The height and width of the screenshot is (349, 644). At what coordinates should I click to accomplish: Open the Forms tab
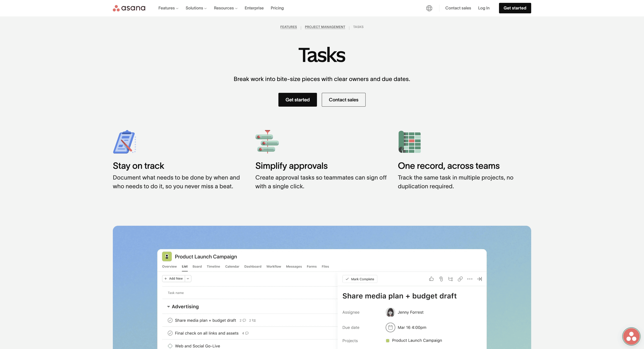[311, 266]
